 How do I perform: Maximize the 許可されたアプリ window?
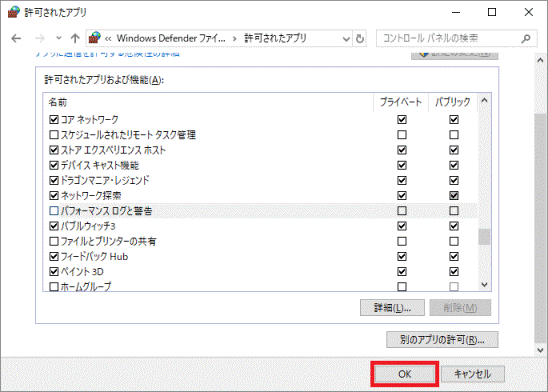tap(492, 12)
